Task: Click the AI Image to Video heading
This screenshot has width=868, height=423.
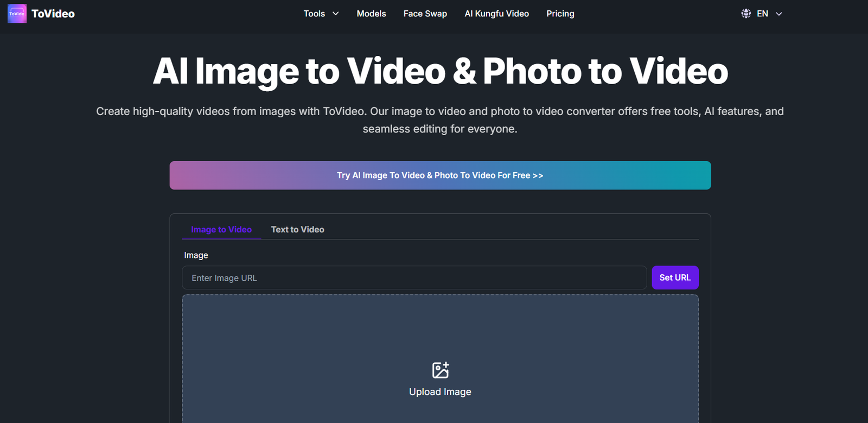Action: pos(440,71)
